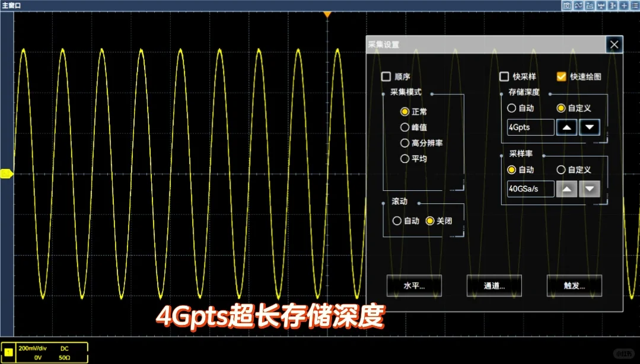
Task: Uncheck the 快速绘图 checkbox
Action: [561, 76]
